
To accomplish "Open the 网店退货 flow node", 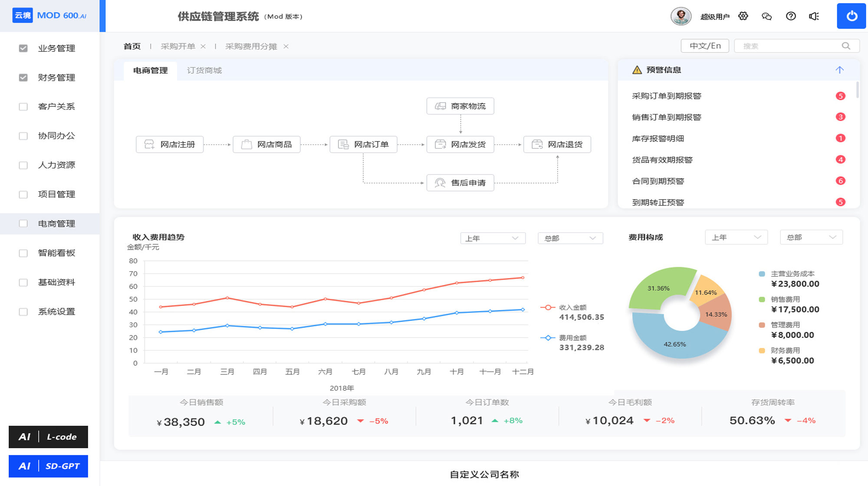I will click(x=557, y=144).
